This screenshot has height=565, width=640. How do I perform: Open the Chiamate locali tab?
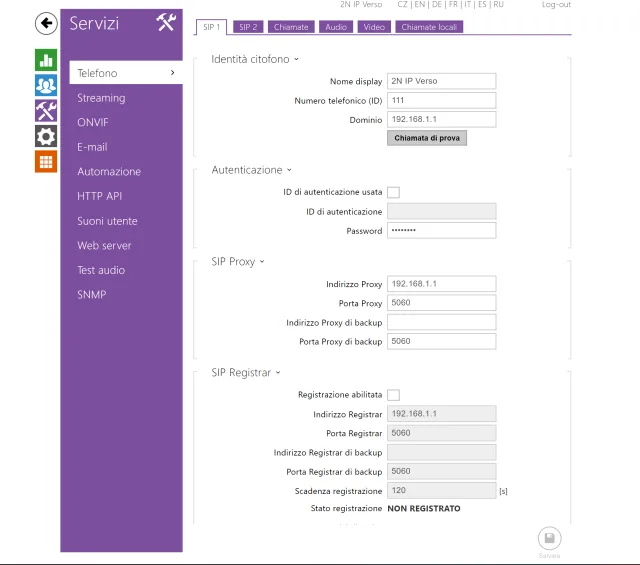tap(429, 27)
